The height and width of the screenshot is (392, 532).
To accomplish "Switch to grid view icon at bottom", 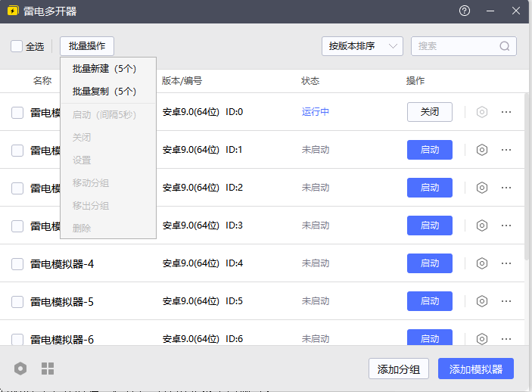I will click(48, 369).
